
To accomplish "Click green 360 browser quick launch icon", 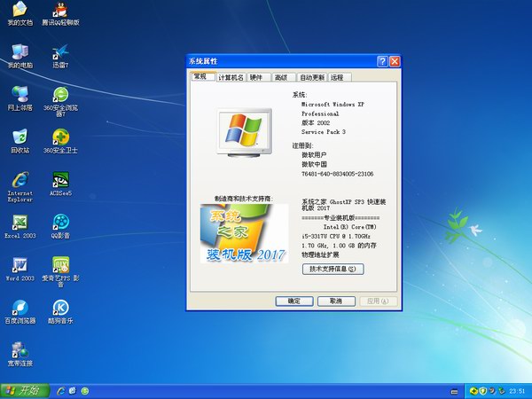I will [x=85, y=391].
